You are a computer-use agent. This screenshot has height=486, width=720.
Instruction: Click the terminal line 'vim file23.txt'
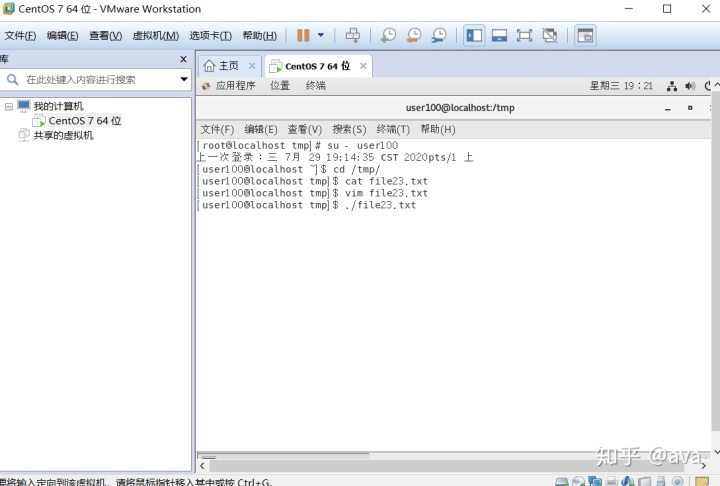[386, 193]
